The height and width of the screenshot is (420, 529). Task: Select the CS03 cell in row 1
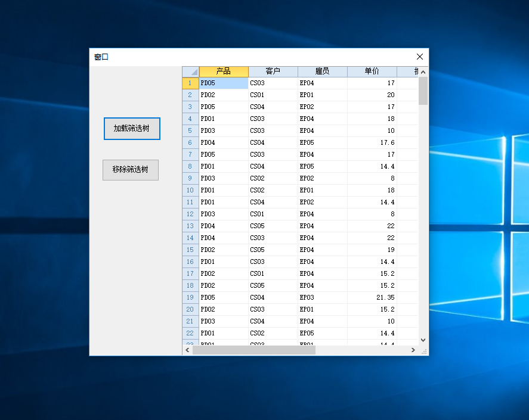click(x=273, y=83)
